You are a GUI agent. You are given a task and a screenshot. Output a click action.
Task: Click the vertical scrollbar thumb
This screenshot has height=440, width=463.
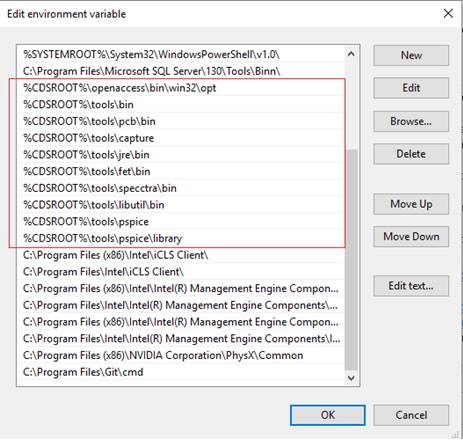[x=351, y=260]
